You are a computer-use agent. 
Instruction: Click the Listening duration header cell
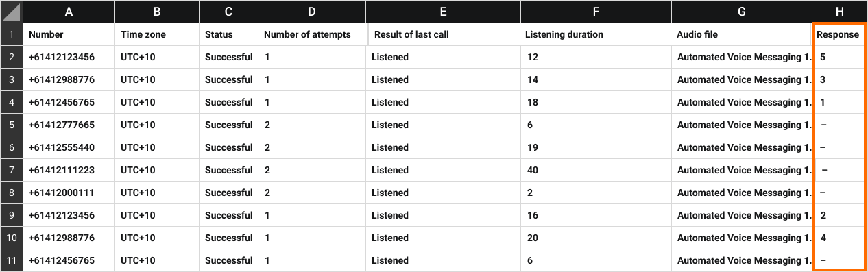tap(596, 34)
